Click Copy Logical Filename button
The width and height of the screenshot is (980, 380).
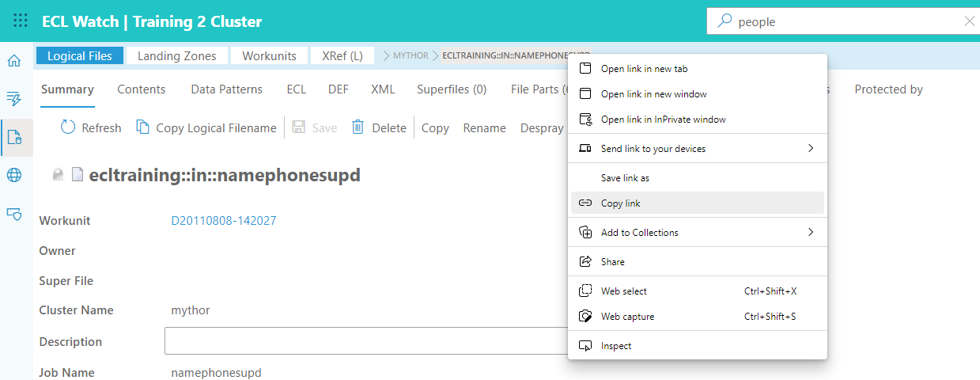point(206,127)
